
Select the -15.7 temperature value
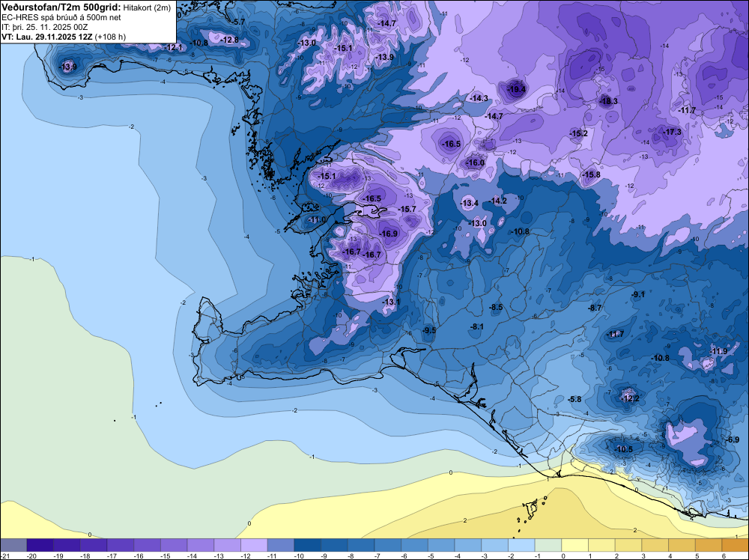407,209
